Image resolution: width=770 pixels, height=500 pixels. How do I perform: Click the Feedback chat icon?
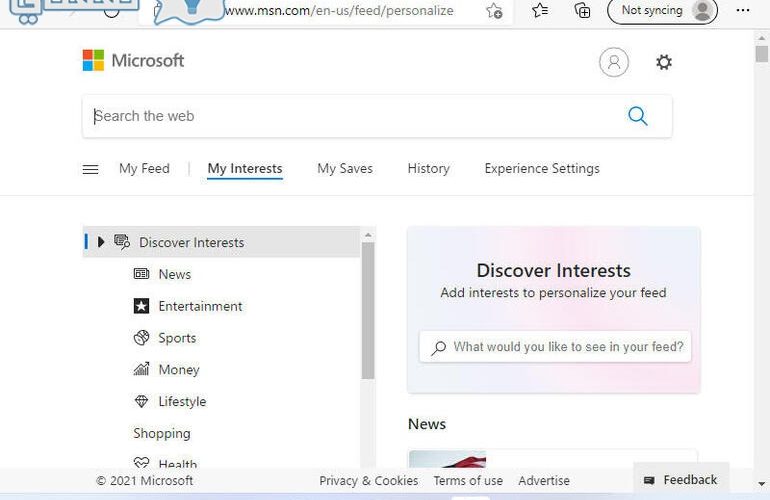click(x=649, y=480)
